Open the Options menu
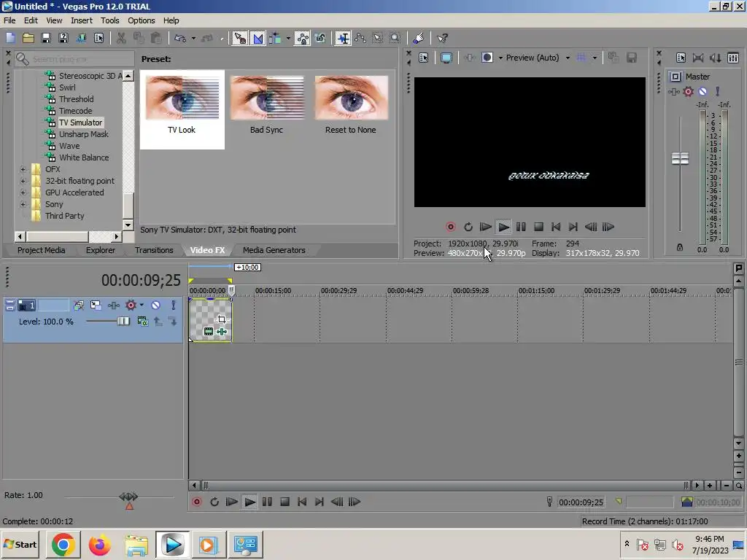This screenshot has width=747, height=560. pos(141,20)
